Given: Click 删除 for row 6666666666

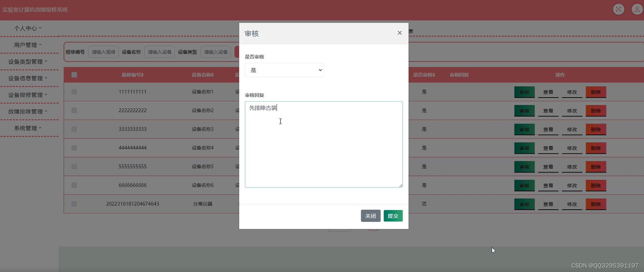Looking at the screenshot, I should (596, 186).
